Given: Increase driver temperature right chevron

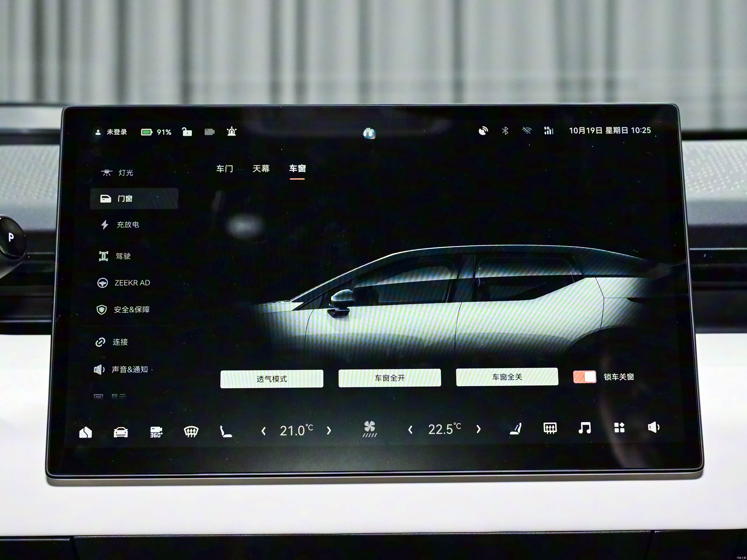Looking at the screenshot, I should coord(329,430).
